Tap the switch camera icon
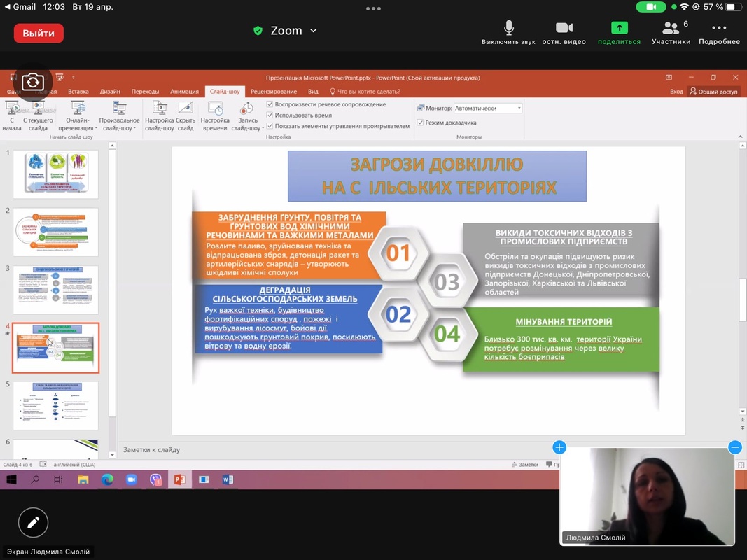Viewport: 747px width, 560px height. point(32,82)
